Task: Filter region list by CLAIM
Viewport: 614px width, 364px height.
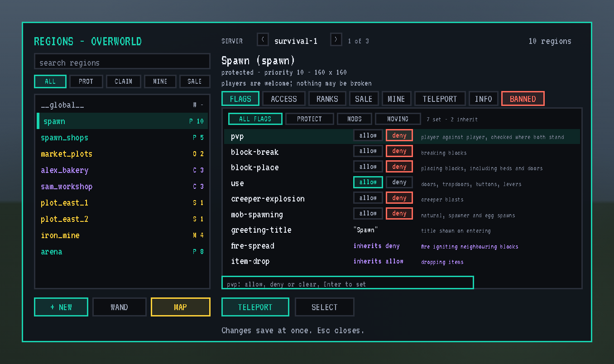Action: click(124, 81)
